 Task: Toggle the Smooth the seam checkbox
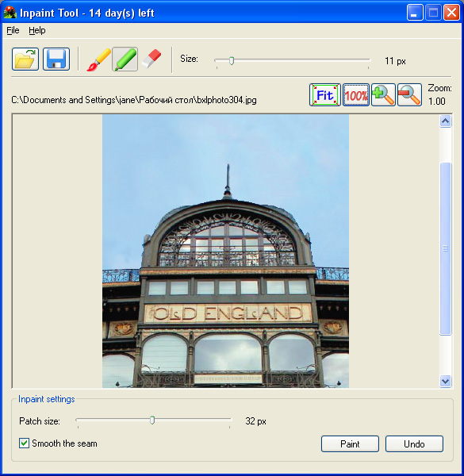[x=25, y=443]
